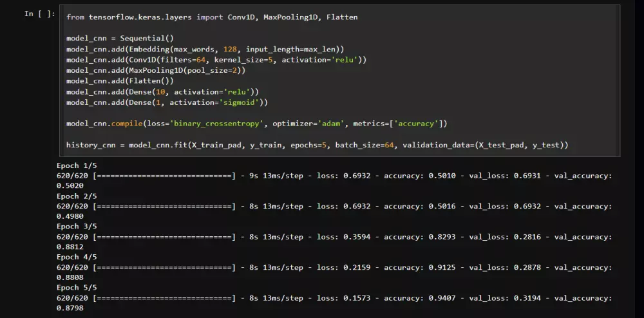Click the Conv1D layer code line
Image resolution: width=644 pixels, height=318 pixels.
(216, 60)
